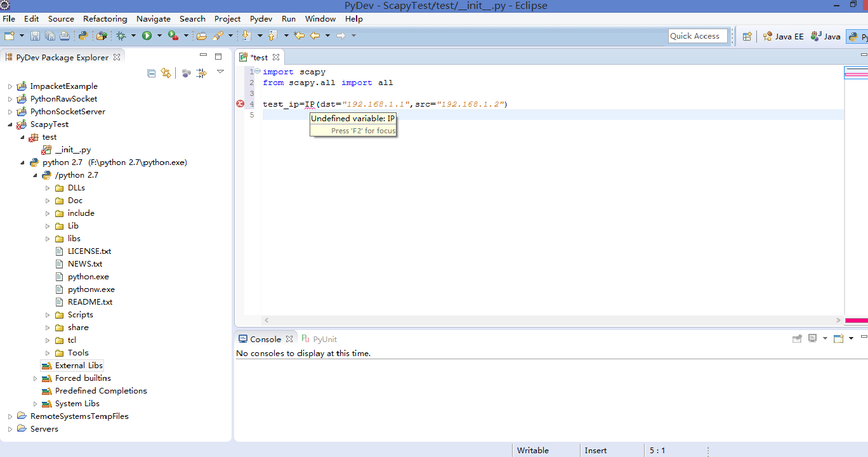Image resolution: width=868 pixels, height=457 pixels.
Task: Click the pink overview ruler error marker
Action: (856, 75)
